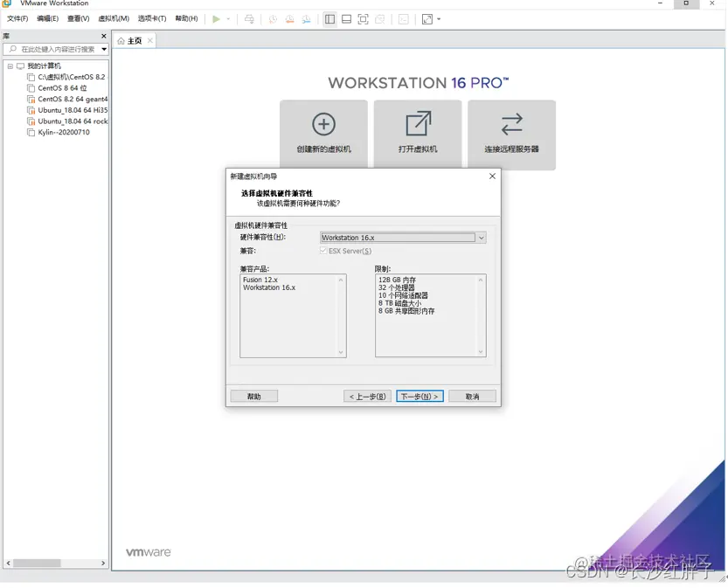Screen dimensions: 728x588
Task: Open the stretch display dropdown arrow
Action: click(x=439, y=19)
